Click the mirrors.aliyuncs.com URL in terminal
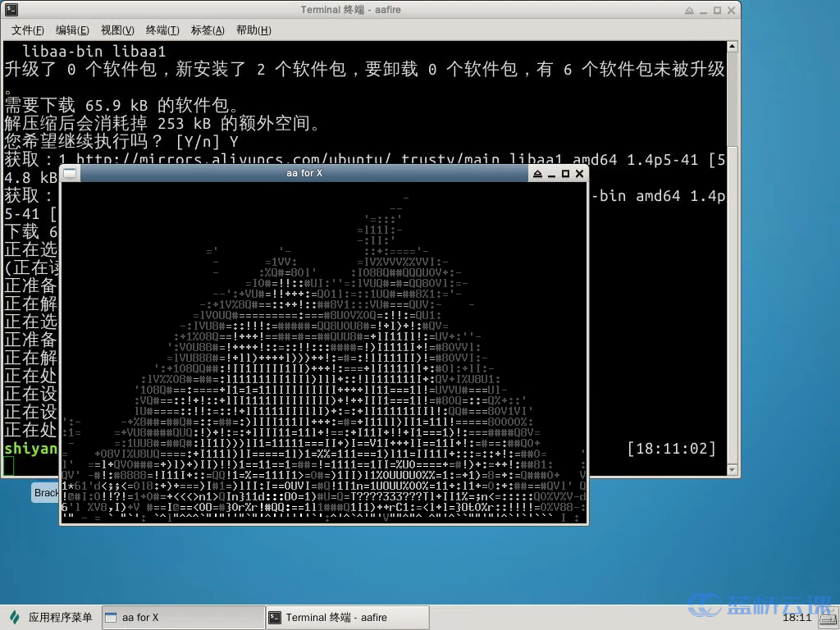This screenshot has height=630, width=840. [234, 159]
